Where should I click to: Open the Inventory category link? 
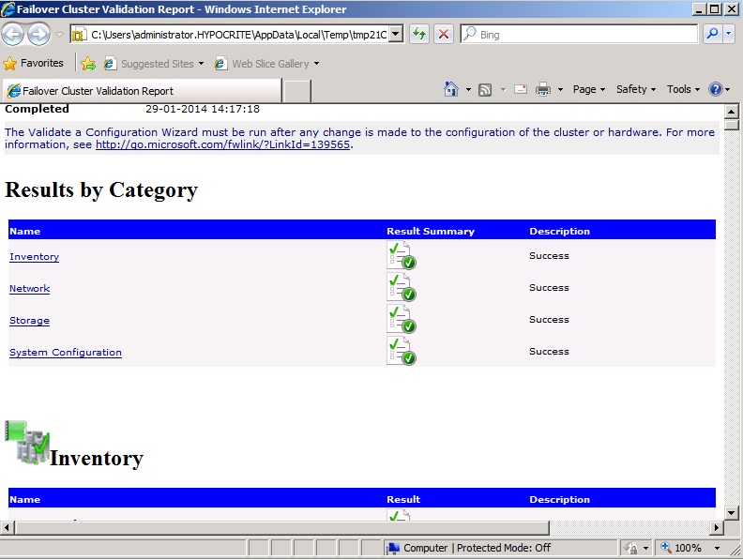(34, 256)
